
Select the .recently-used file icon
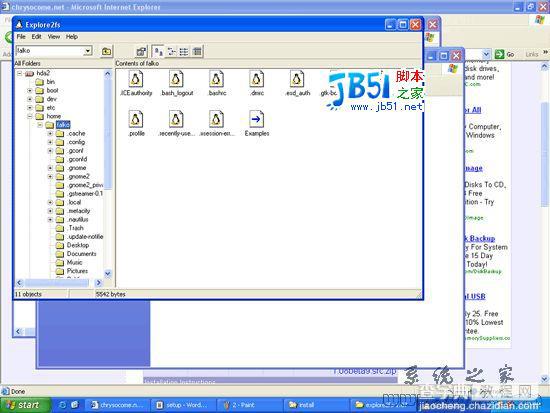point(176,119)
